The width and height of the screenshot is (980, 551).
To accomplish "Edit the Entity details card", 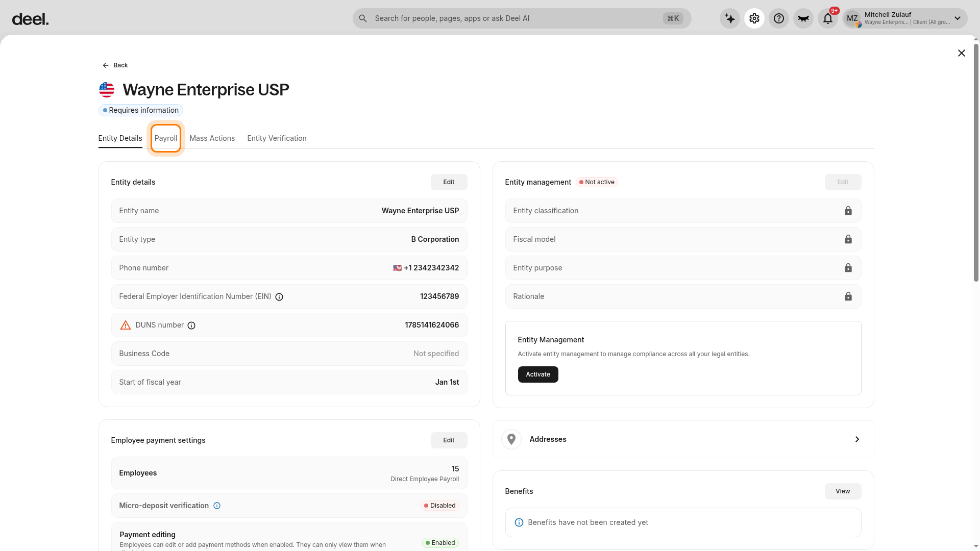I will click(449, 182).
